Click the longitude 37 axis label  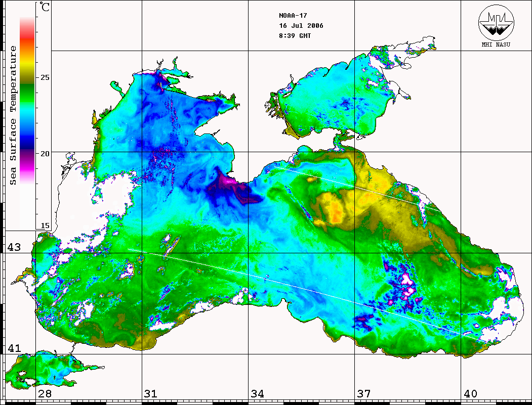click(363, 394)
